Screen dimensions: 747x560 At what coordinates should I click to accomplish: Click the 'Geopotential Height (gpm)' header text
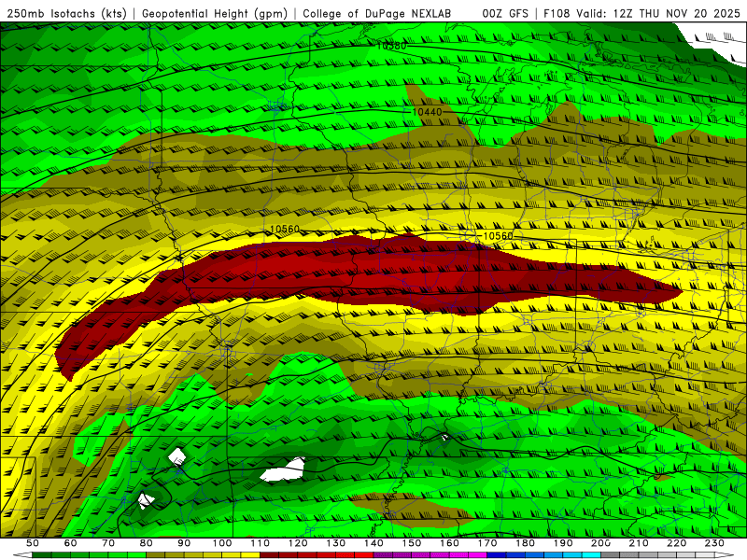click(215, 13)
